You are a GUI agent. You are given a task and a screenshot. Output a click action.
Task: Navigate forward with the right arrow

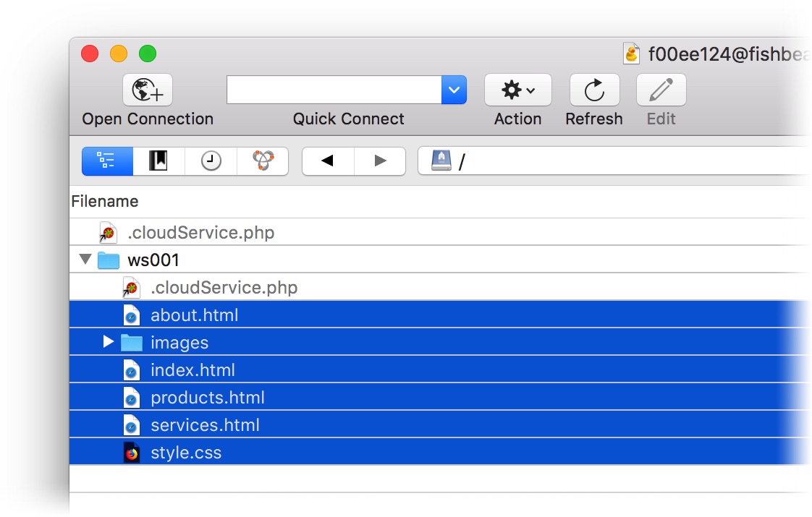click(x=380, y=161)
